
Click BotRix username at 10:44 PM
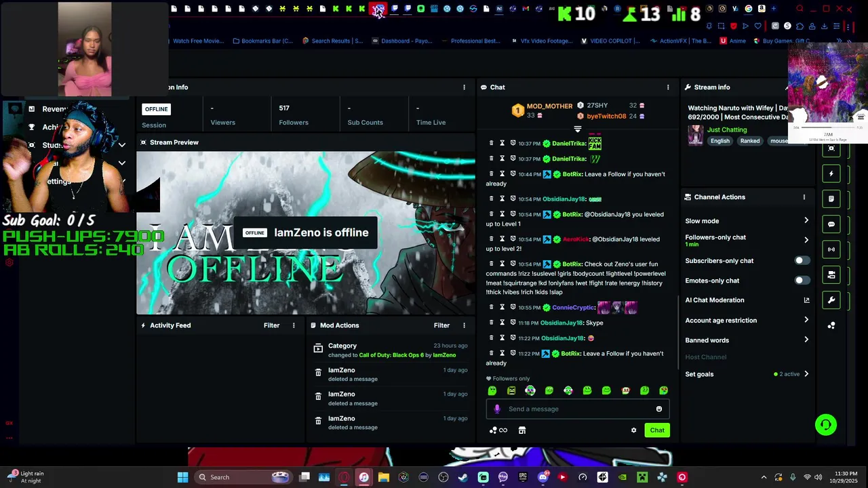click(x=572, y=174)
